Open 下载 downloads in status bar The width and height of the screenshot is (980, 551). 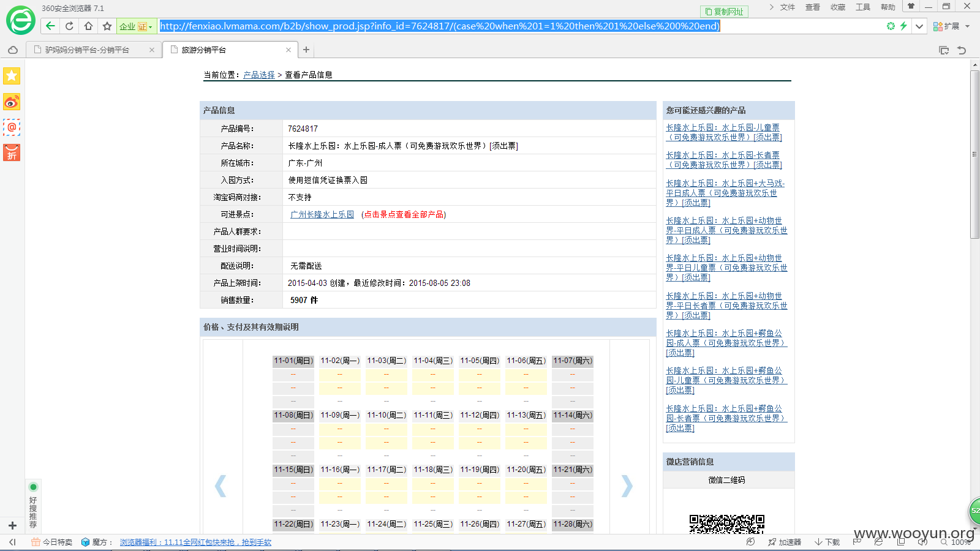(827, 542)
